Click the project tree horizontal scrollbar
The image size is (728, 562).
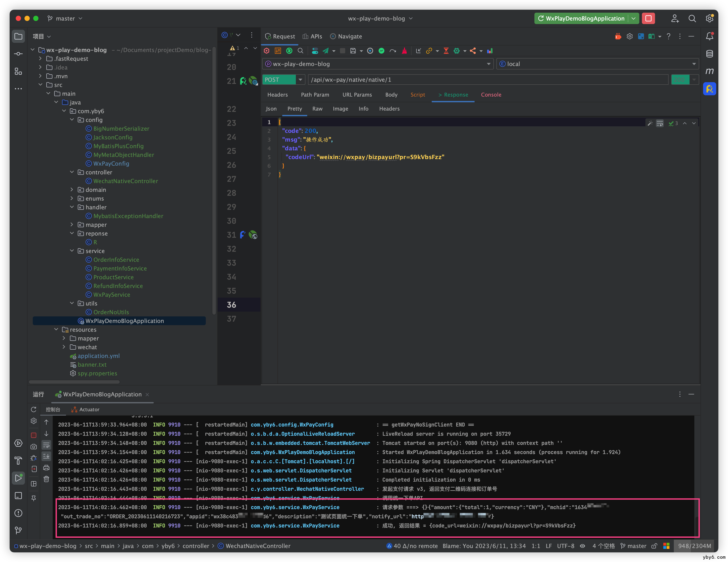click(74, 382)
